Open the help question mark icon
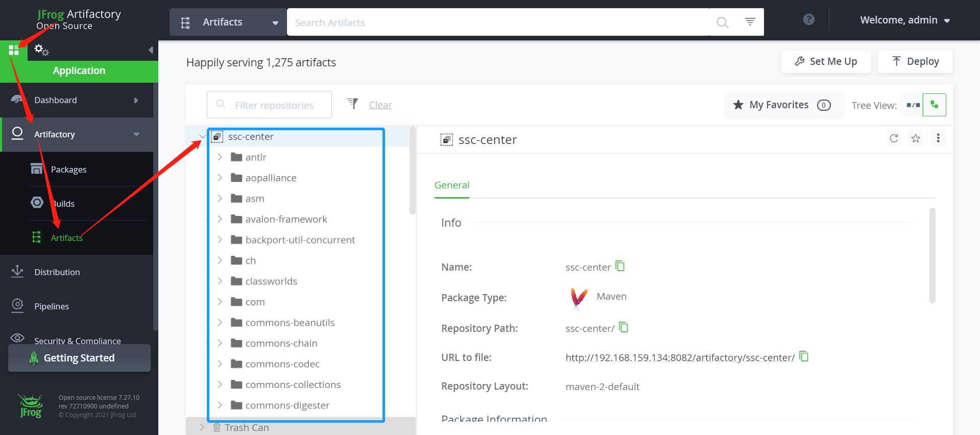The width and height of the screenshot is (980, 435). [809, 19]
